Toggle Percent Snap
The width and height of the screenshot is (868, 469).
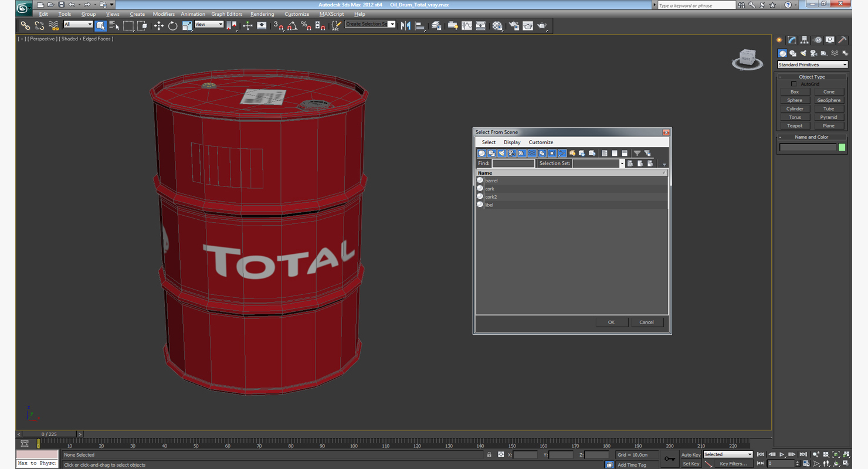pos(306,26)
